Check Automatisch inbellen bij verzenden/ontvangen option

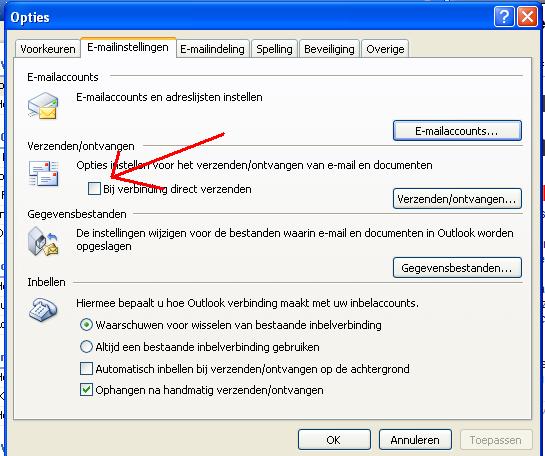pos(86,368)
